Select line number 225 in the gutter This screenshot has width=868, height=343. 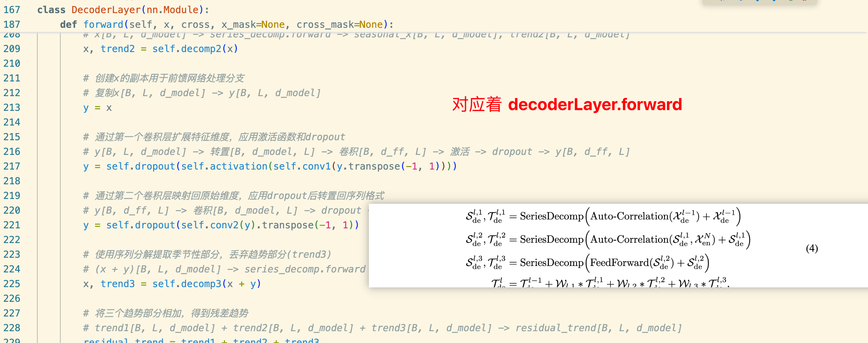point(12,284)
